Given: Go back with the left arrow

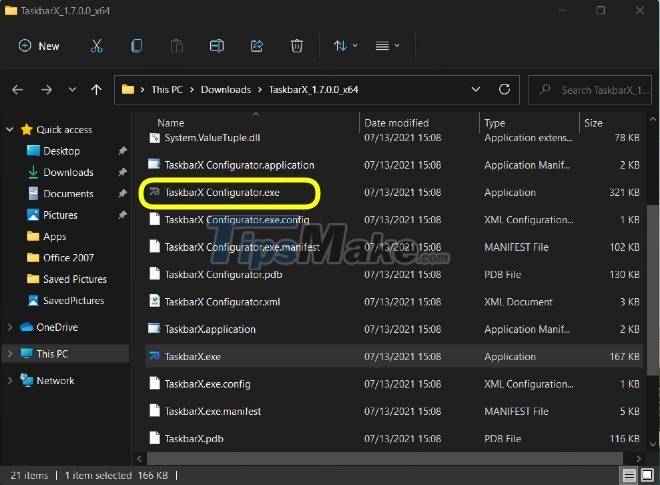Looking at the screenshot, I should point(17,90).
